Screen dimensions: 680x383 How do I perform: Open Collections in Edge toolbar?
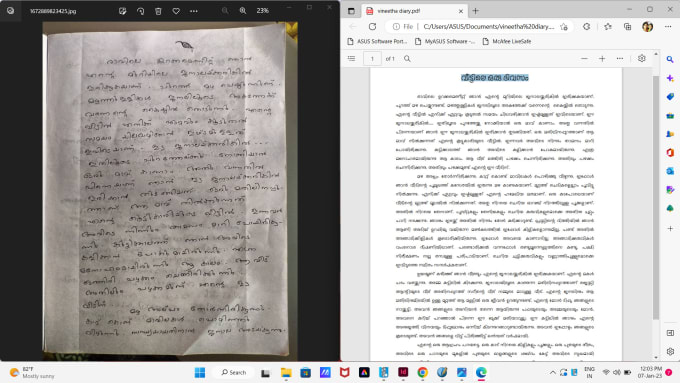[x=628, y=26]
